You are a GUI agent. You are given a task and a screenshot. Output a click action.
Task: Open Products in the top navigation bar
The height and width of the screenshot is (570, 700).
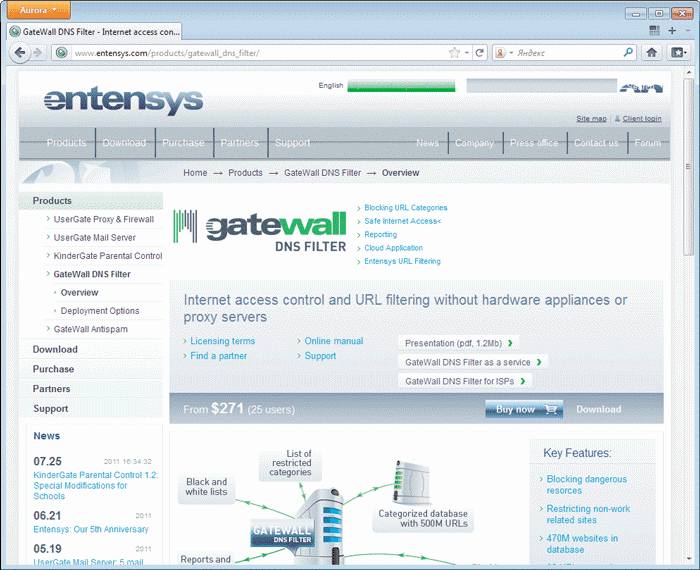[x=66, y=142]
